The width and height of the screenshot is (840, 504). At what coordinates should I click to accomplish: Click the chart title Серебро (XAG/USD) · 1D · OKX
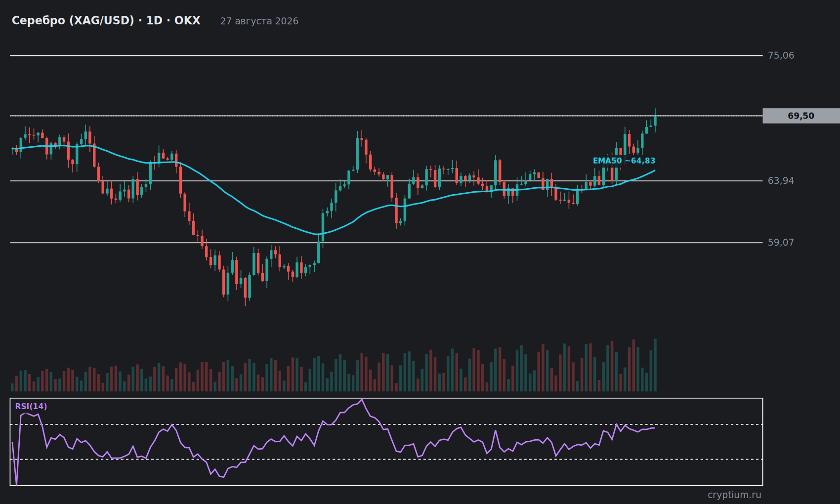(x=106, y=21)
